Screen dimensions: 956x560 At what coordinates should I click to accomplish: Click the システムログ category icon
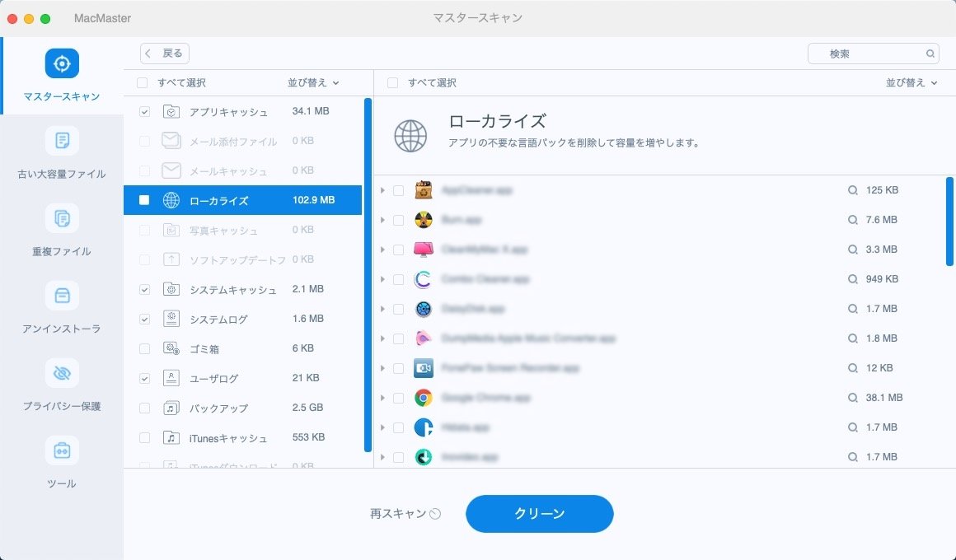[x=171, y=319]
